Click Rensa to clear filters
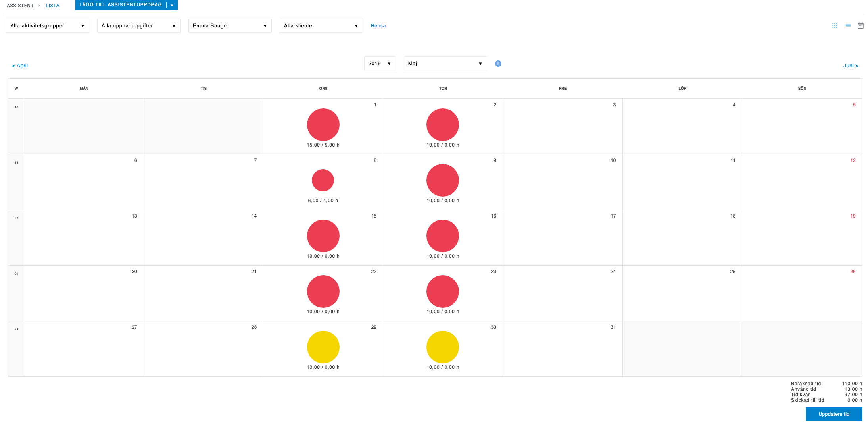The width and height of the screenshot is (868, 430). pyautogui.click(x=378, y=25)
